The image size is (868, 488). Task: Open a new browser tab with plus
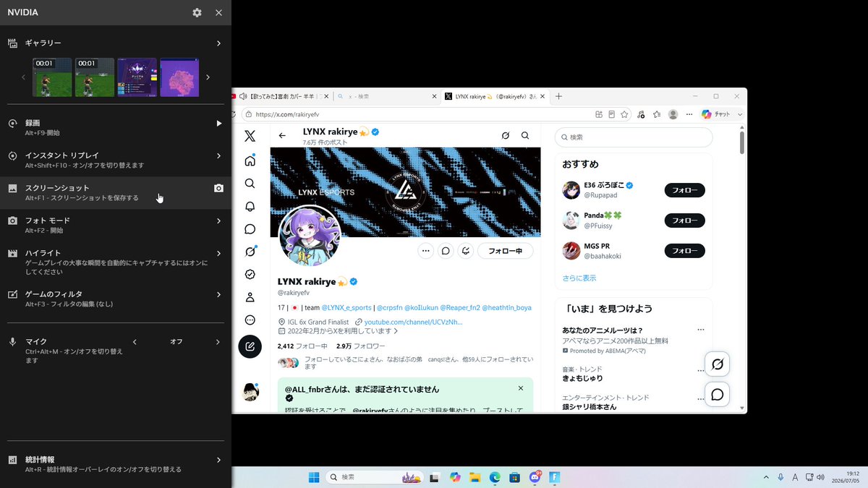point(558,96)
